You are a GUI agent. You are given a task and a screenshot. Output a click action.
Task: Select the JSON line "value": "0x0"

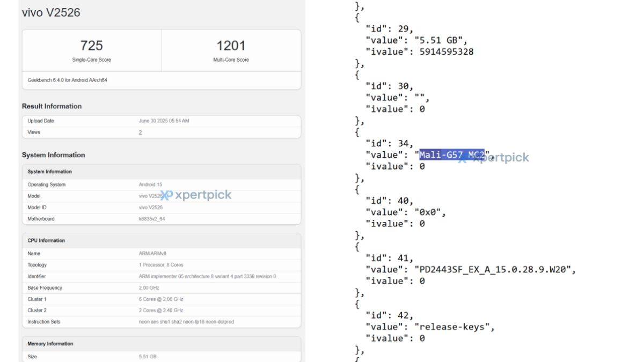tap(406, 212)
